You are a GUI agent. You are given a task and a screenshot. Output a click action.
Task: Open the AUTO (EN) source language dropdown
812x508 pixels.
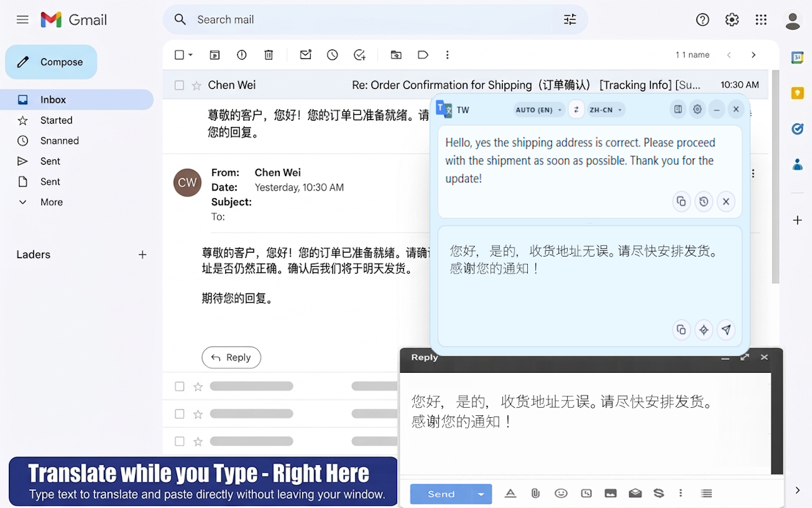click(539, 109)
